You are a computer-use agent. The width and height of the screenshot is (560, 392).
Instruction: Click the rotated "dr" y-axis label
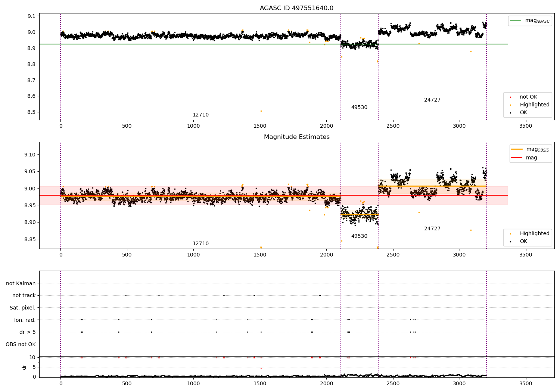coord(24,367)
